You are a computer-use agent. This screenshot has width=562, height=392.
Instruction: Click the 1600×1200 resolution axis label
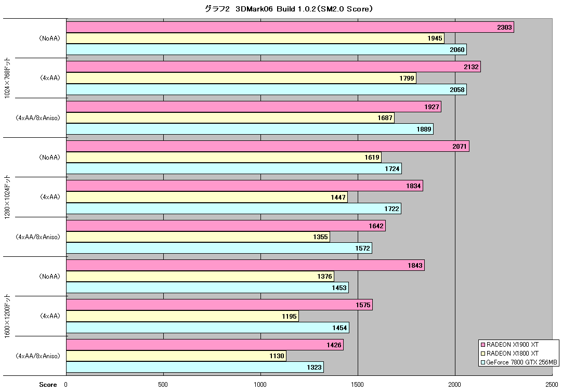click(7, 316)
